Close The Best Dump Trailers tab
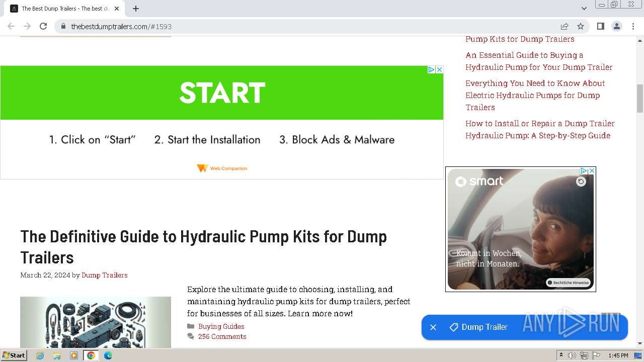 pos(117,9)
